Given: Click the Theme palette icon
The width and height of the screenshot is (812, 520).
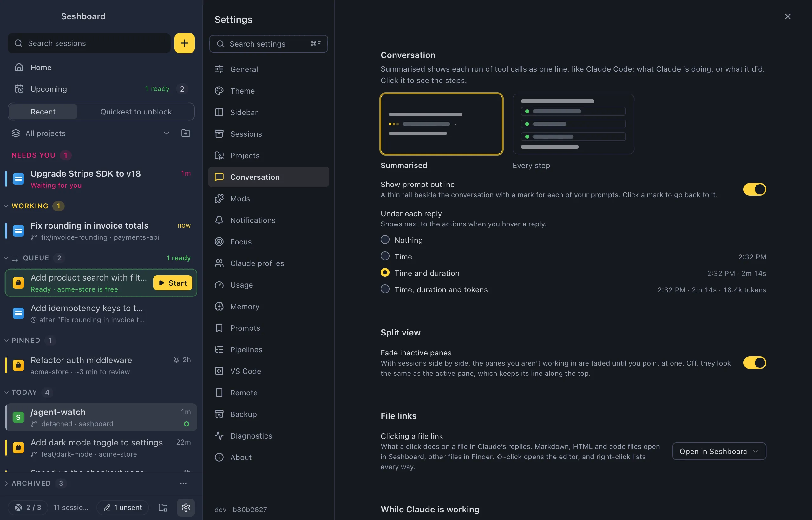Looking at the screenshot, I should tap(219, 90).
